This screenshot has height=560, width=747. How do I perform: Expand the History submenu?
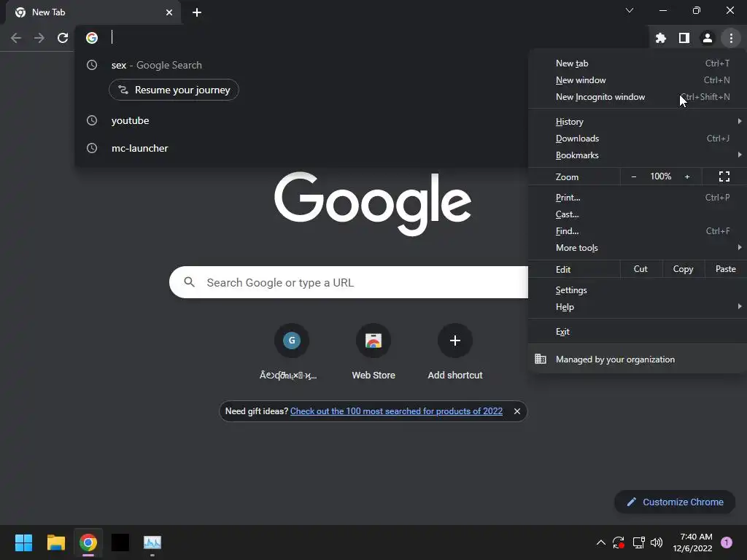tap(638, 122)
